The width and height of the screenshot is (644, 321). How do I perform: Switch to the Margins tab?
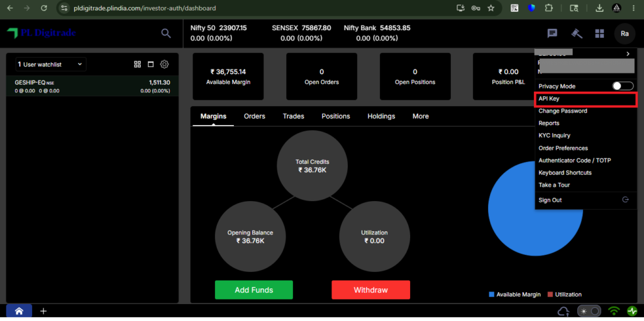[213, 116]
